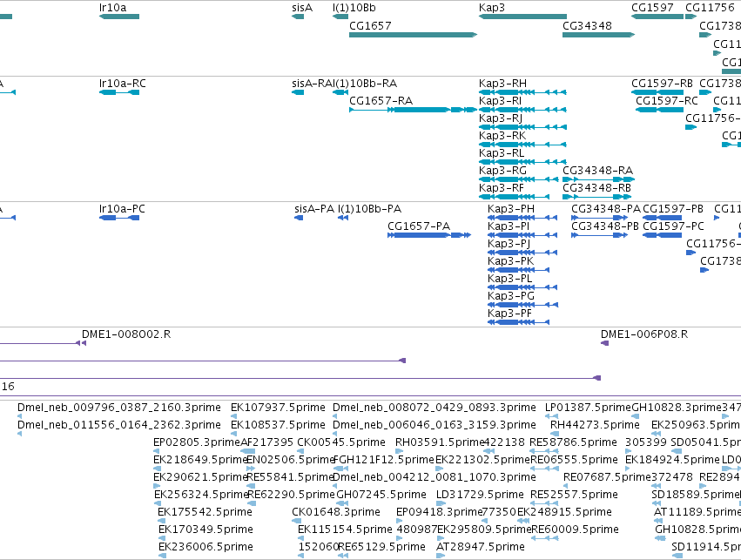Select the EK236006.5prime EST
Viewport: 741px width, 560px height.
(162, 556)
